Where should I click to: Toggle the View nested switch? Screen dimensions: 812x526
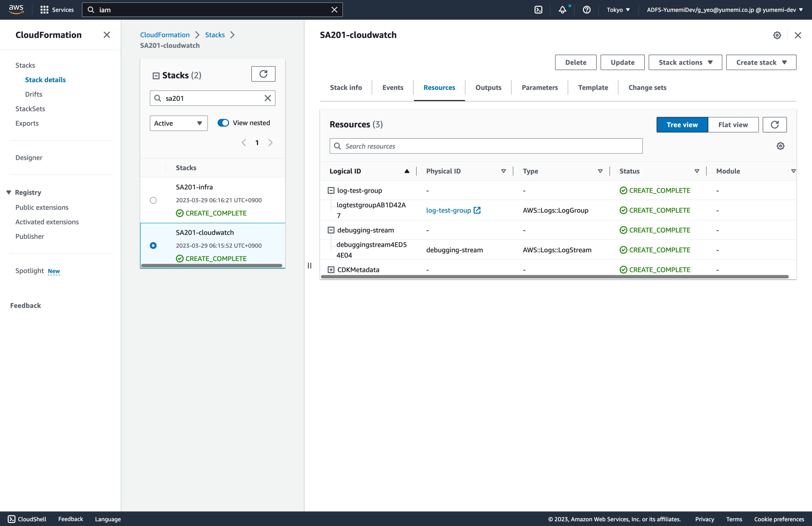[223, 123]
